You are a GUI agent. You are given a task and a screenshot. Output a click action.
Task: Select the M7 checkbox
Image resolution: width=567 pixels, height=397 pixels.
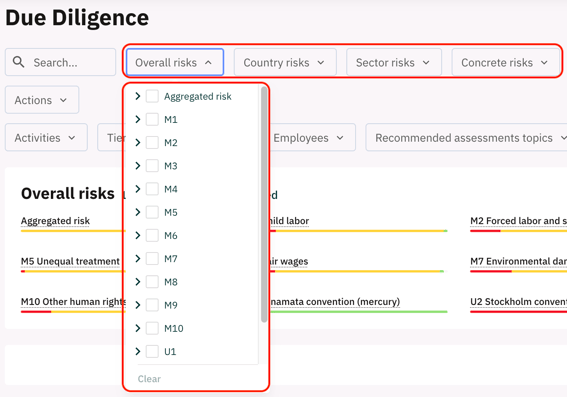152,259
